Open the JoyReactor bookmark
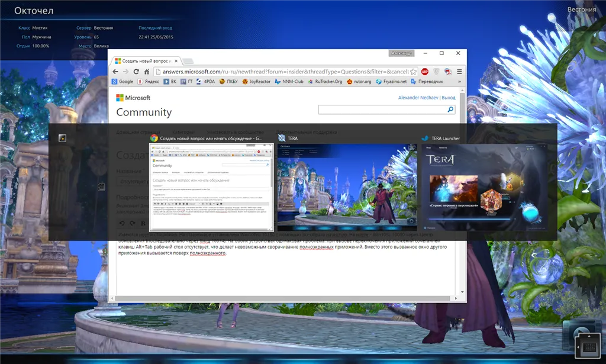This screenshot has height=364, width=606. pos(256,82)
